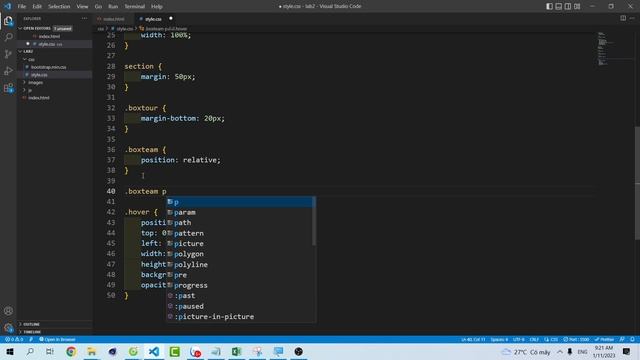Change the CRLF end of line setting

534,339
